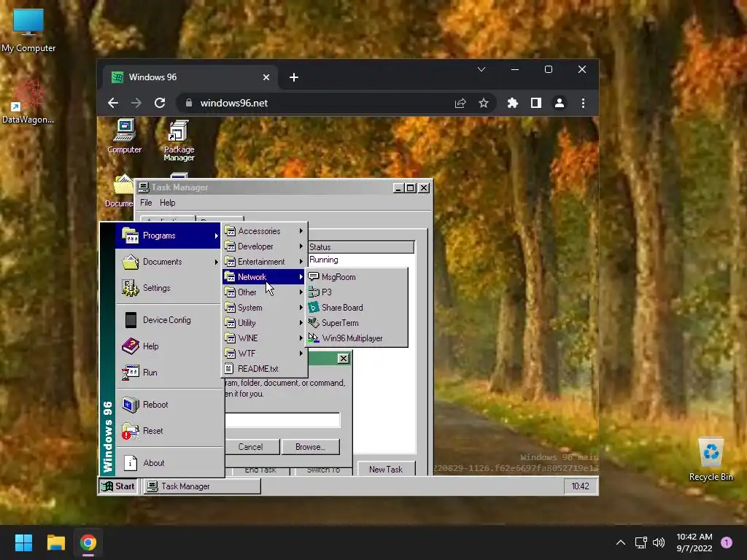
Task: Click the MsgRoom chat bubble icon
Action: coord(314,276)
